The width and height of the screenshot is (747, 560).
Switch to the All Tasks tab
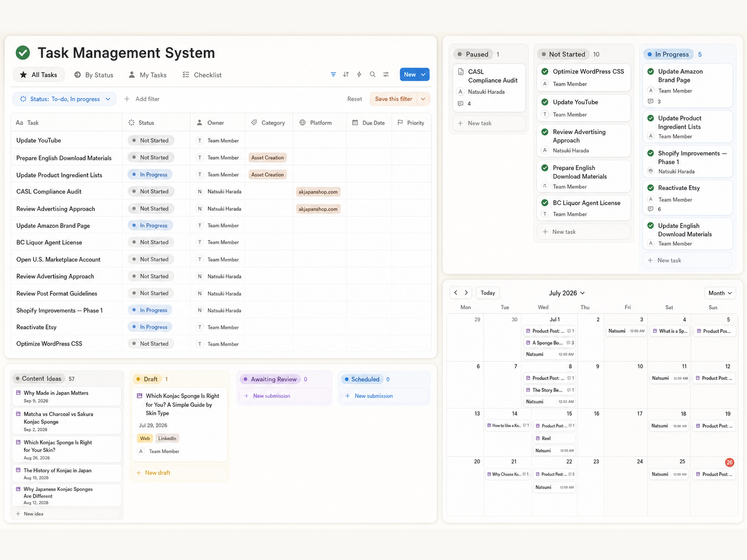tap(38, 74)
